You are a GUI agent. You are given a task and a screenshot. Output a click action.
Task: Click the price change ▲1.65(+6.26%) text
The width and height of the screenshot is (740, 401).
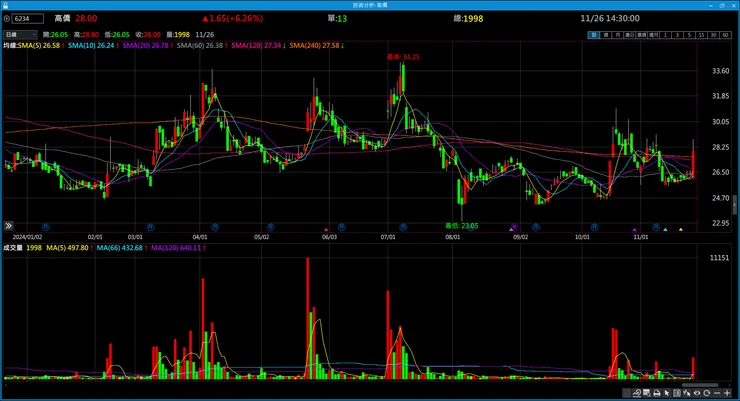point(233,19)
